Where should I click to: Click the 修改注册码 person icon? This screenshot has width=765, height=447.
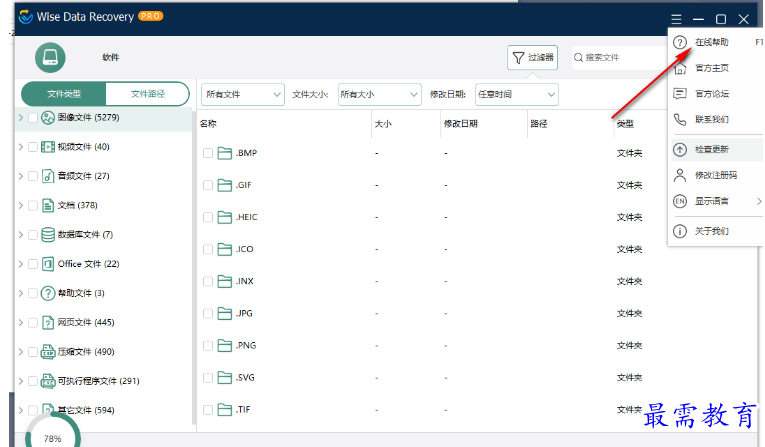click(x=680, y=175)
